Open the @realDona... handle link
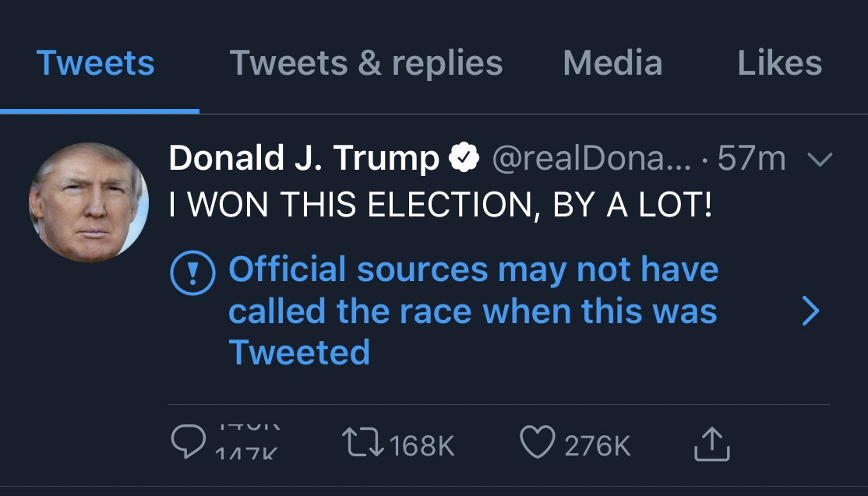 point(591,159)
